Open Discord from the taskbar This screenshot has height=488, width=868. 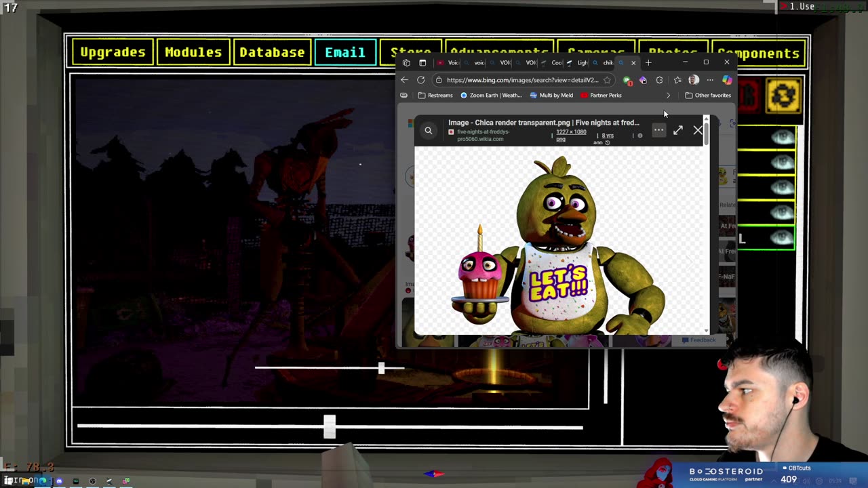click(59, 481)
